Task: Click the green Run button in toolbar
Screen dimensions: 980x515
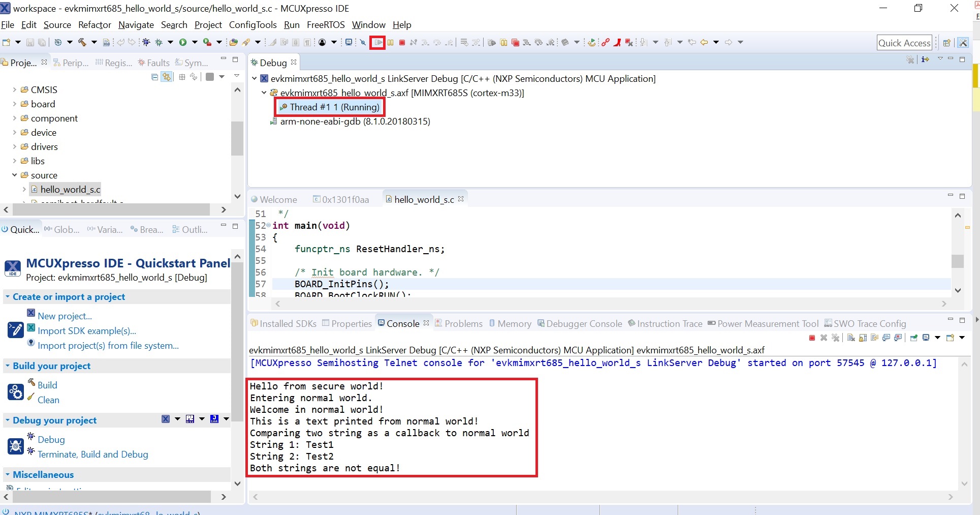Action: tap(183, 42)
